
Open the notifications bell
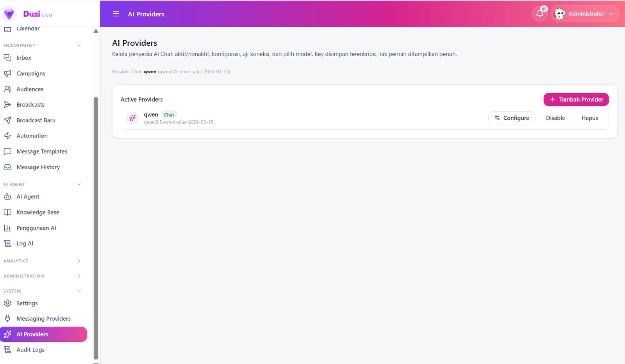[x=539, y=14]
